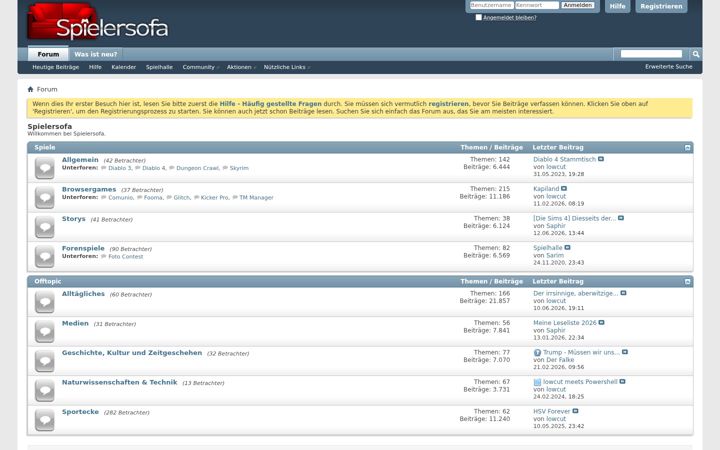Open Comunio subforum link
The height and width of the screenshot is (450, 720).
click(x=121, y=197)
